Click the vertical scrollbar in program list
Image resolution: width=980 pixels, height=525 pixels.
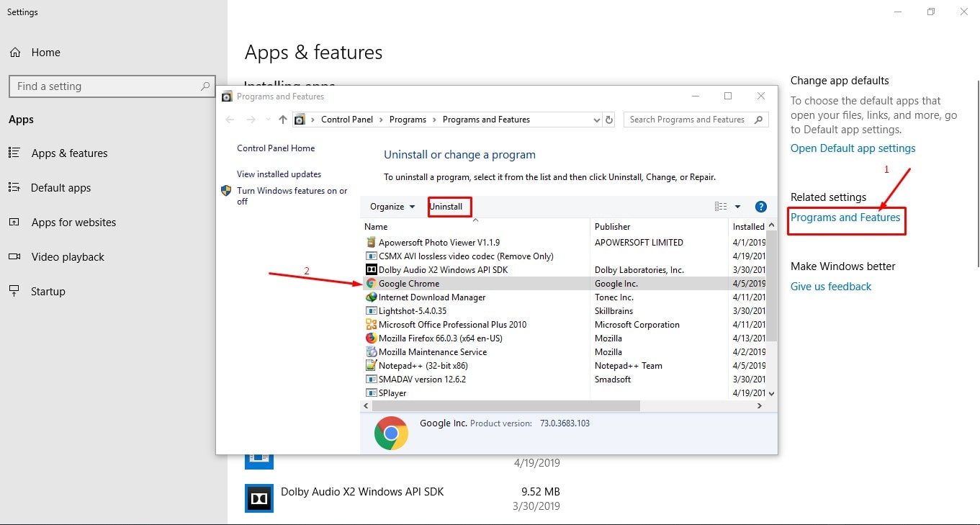[771, 285]
